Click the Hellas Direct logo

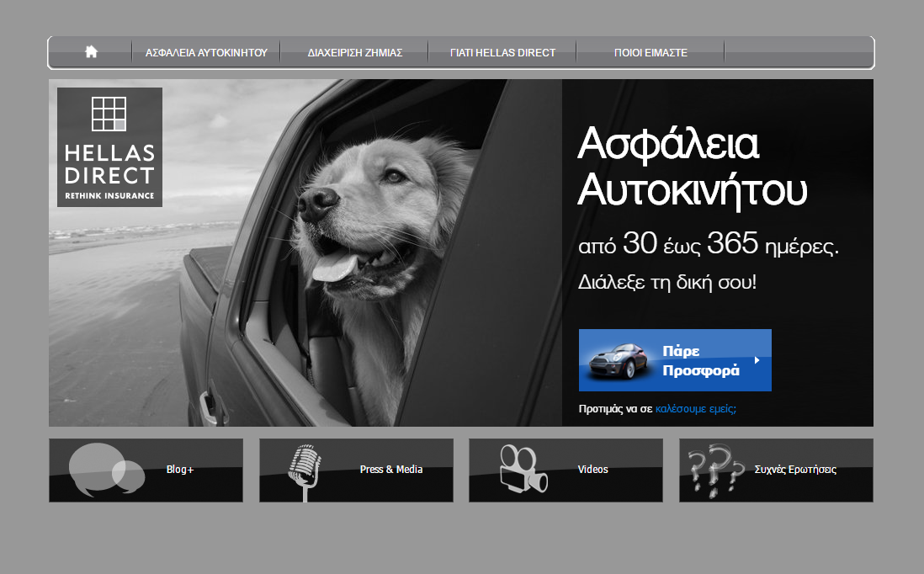pos(109,146)
